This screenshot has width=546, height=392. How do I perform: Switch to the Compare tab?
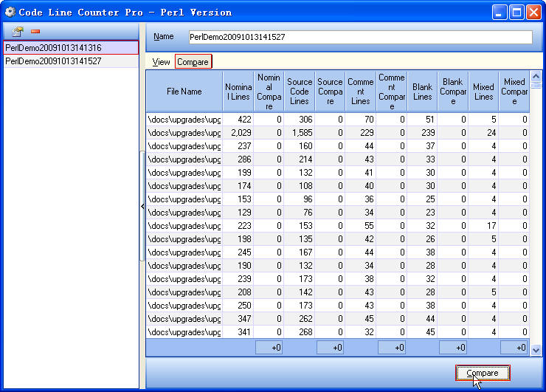pyautogui.click(x=193, y=62)
